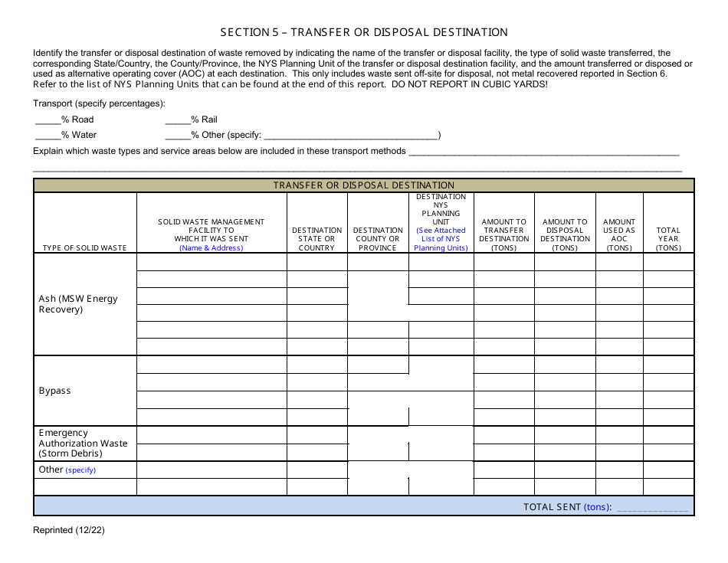Click the first Ash facility entry cell
Viewport: 728px width, 563px height.
point(211,263)
